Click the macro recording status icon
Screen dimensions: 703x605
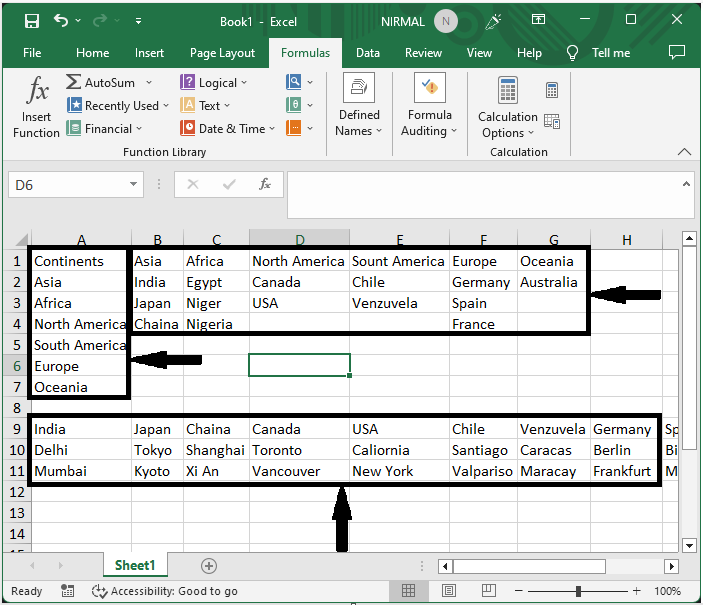tap(67, 591)
